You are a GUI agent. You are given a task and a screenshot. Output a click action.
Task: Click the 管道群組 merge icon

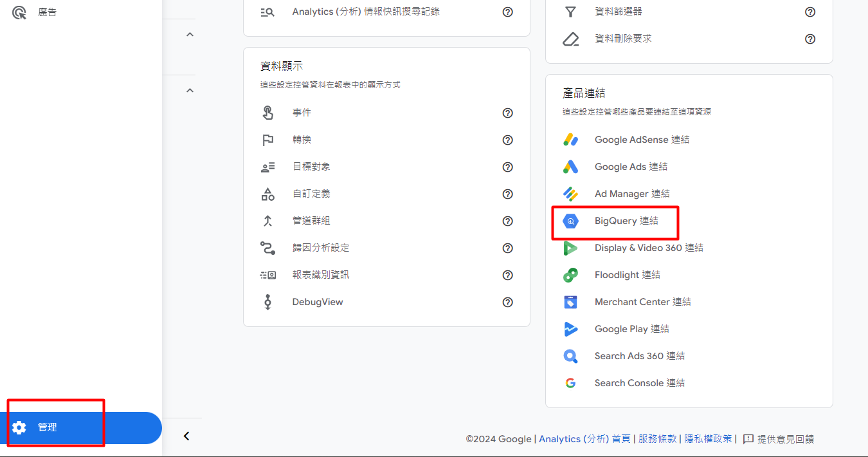268,221
